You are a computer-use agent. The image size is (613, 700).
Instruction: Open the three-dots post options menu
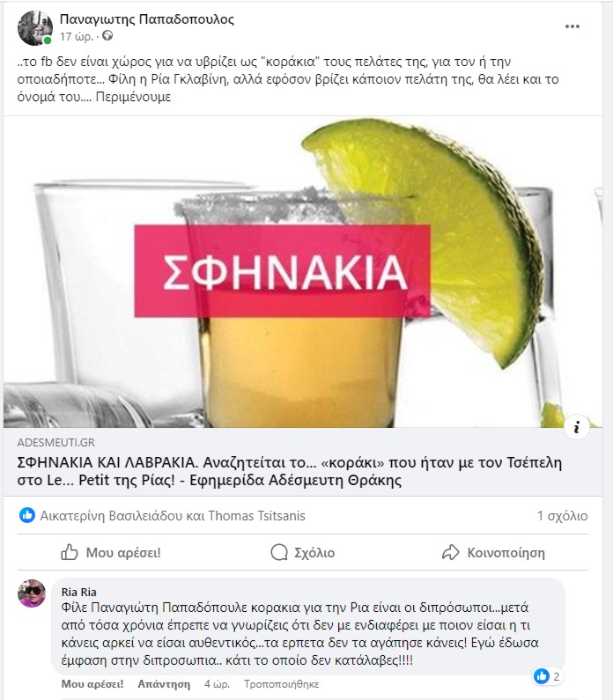tap(572, 26)
